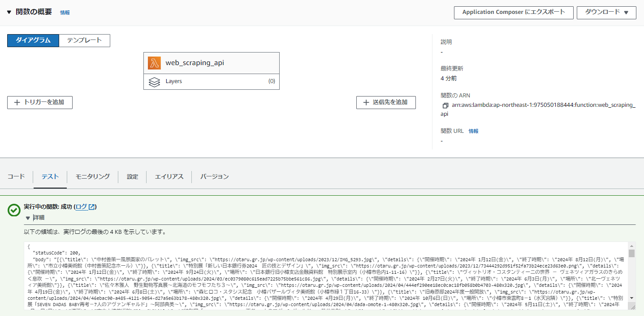Open the 情報 link next to 関数の概要
This screenshot has width=644, height=316.
click(65, 12)
